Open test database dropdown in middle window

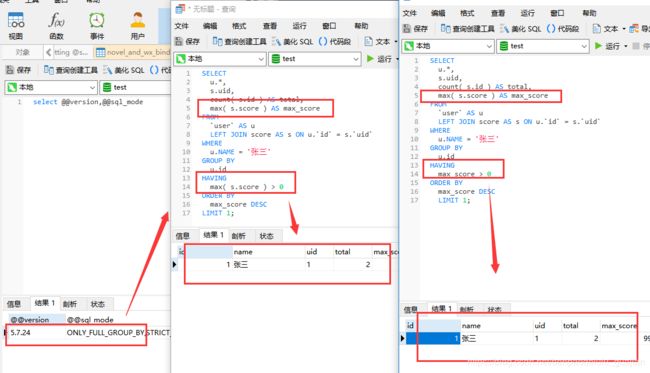pyautogui.click(x=315, y=59)
